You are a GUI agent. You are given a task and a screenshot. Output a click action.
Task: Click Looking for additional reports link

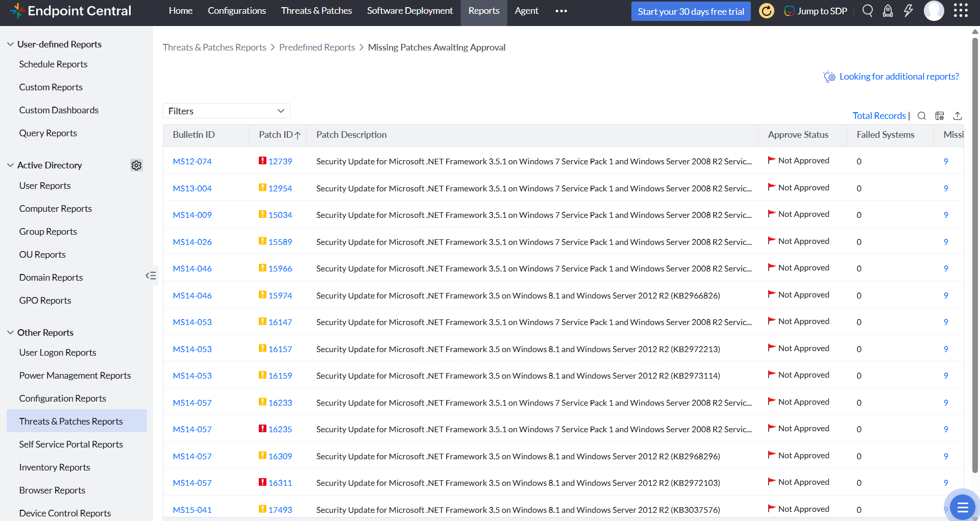(x=899, y=77)
